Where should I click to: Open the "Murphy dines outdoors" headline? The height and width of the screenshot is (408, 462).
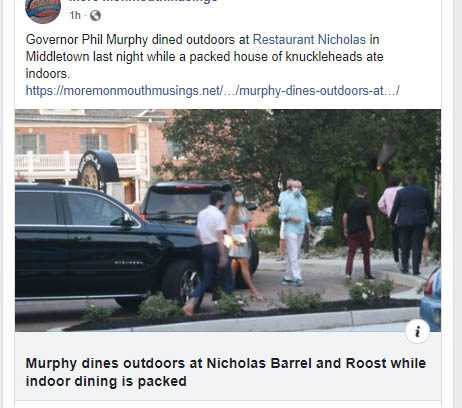point(226,372)
